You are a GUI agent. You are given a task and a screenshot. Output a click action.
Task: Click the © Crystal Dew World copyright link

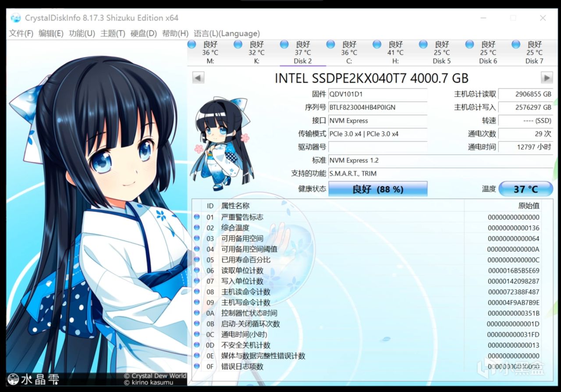point(155,376)
